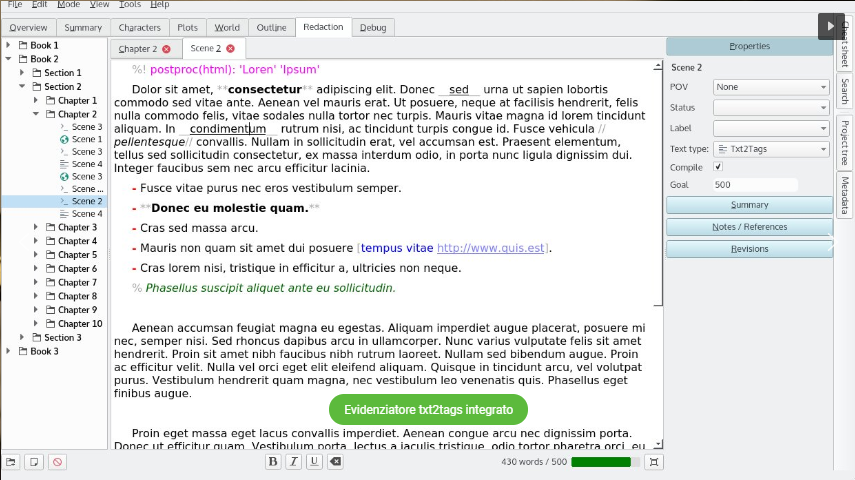Viewport: 855px width, 480px height.
Task: Expand Book 3 in tree
Action: pyautogui.click(x=8, y=351)
